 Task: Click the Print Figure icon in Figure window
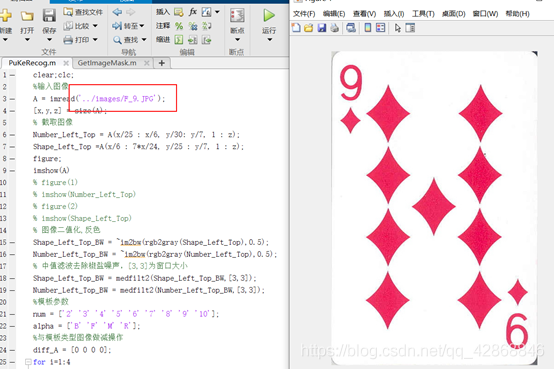334,28
